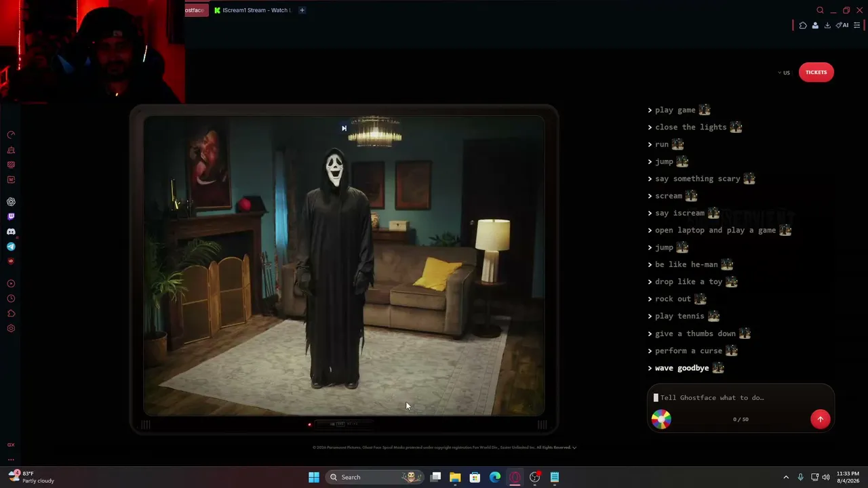Open the volume control in system tray
Image resolution: width=868 pixels, height=488 pixels.
[x=826, y=477]
